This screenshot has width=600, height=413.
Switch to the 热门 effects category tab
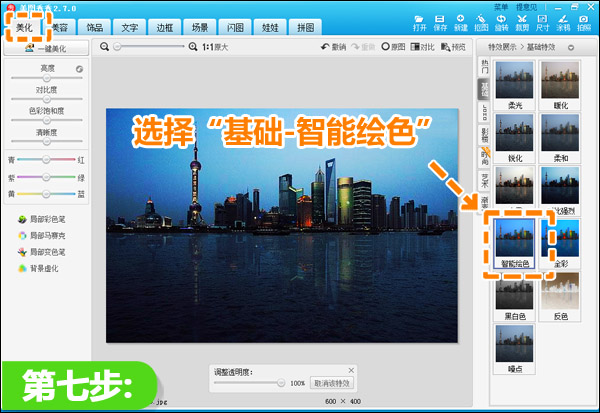tap(484, 67)
